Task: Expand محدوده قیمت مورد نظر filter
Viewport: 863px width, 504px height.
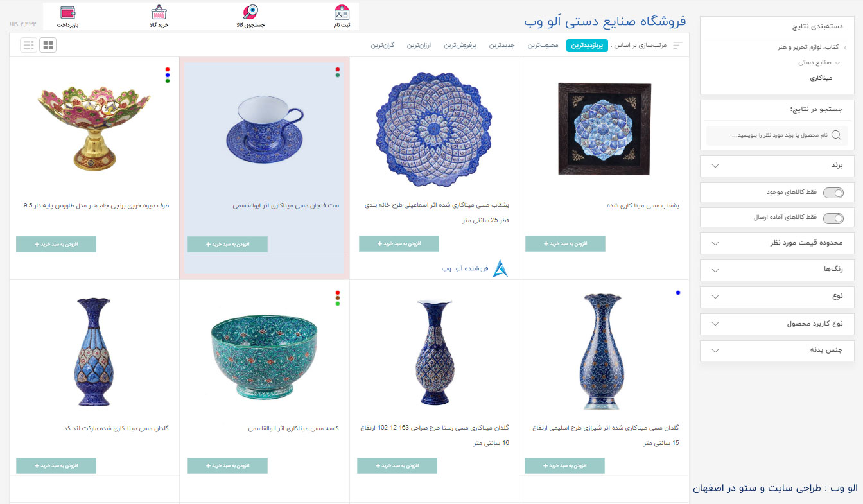Action: coord(777,243)
